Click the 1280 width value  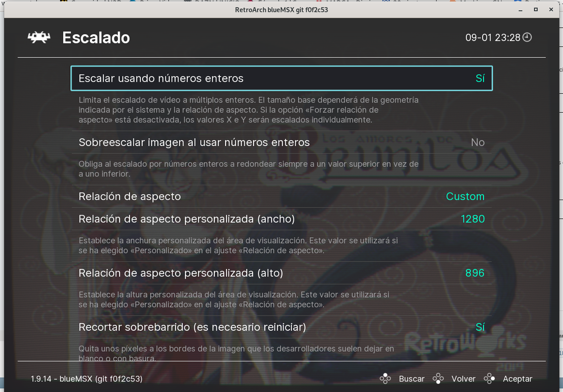[x=473, y=219]
